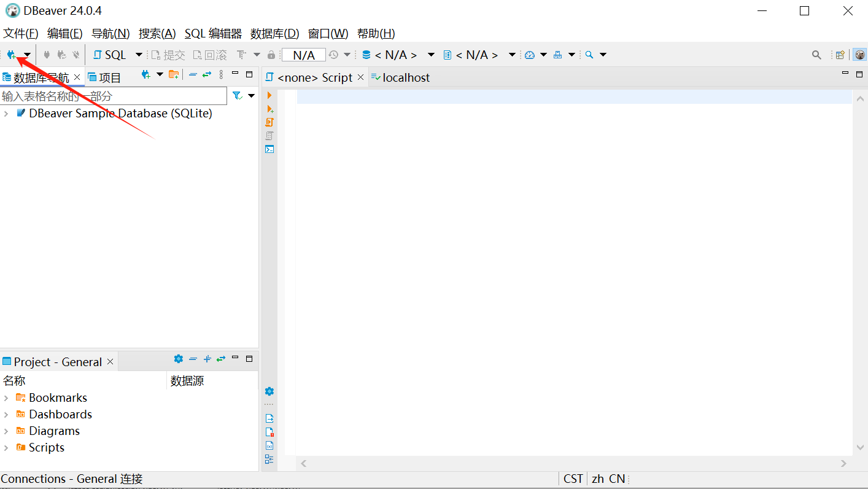Collapse all items in Project - General panel
The height and width of the screenshot is (489, 868).
(193, 359)
